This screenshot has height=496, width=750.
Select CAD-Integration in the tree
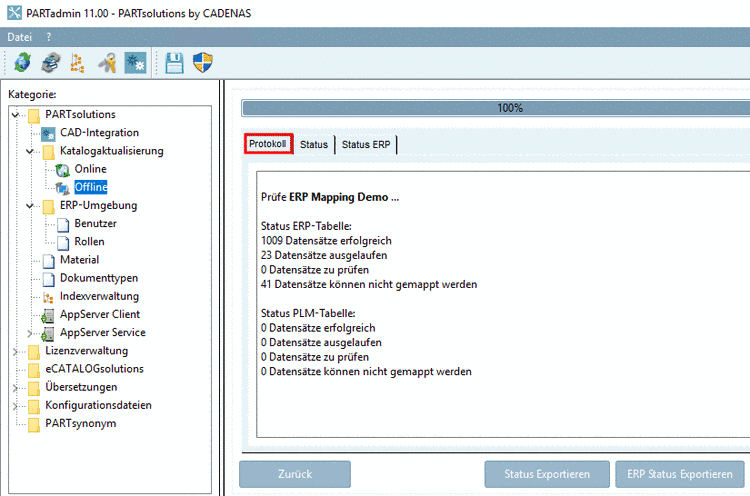click(x=99, y=132)
